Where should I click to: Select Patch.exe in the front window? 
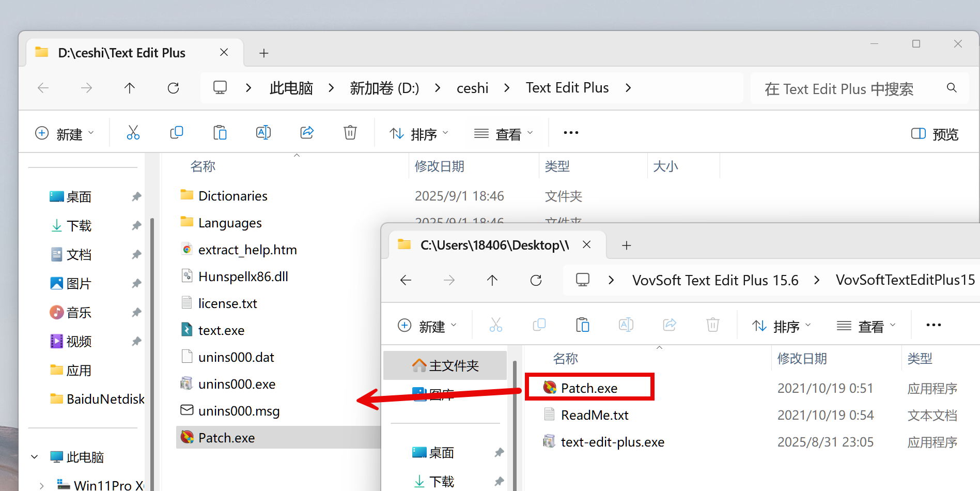click(589, 388)
